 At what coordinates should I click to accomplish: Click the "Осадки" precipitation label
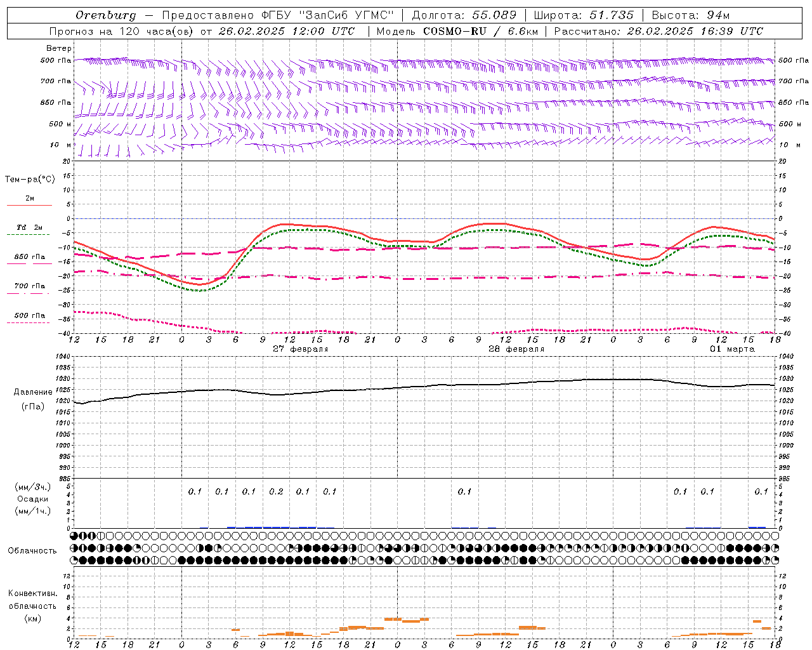[33, 499]
